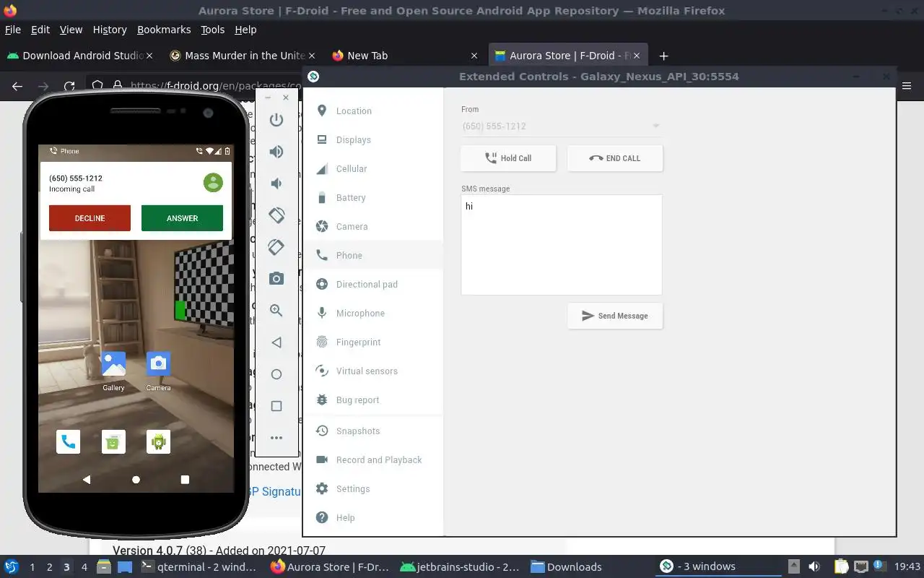924x578 pixels.
Task: Expand the From phone number dropdown
Action: [x=561, y=126]
